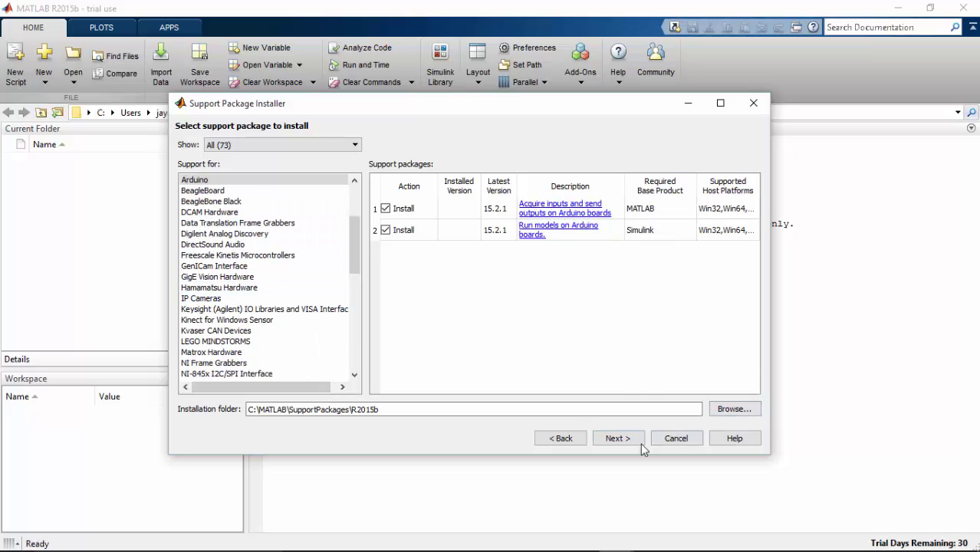Click the back arrow in address bar
This screenshot has height=552, width=980.
click(8, 113)
